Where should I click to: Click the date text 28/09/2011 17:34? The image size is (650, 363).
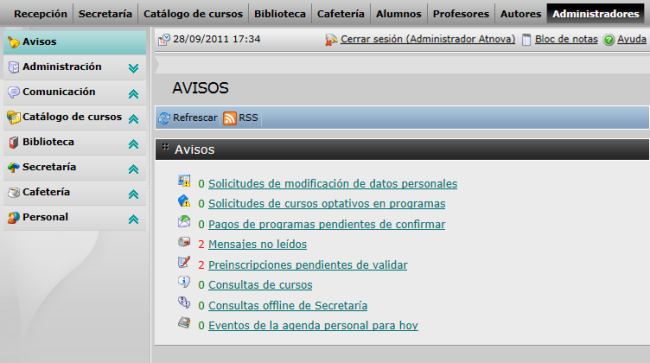click(216, 39)
